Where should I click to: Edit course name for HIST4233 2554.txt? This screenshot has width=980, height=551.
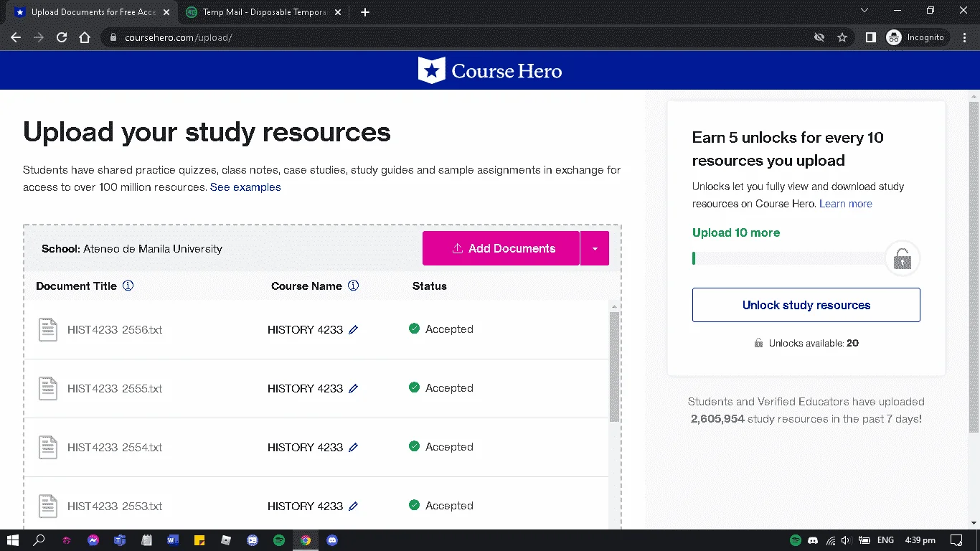(x=353, y=448)
